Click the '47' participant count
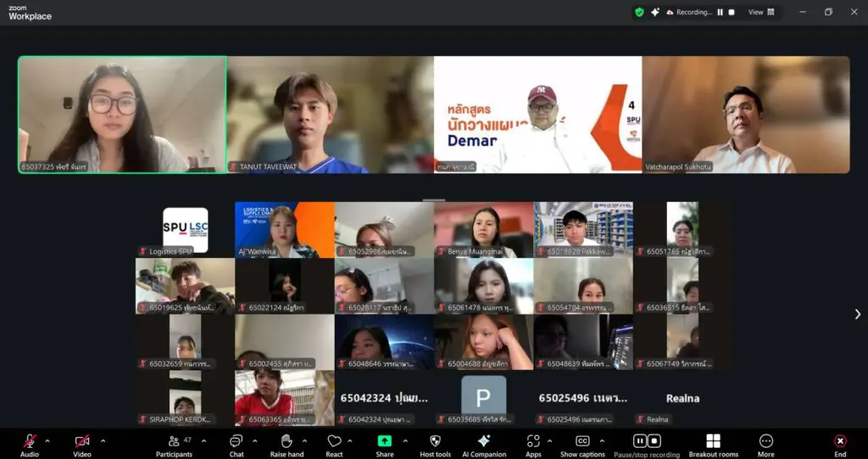The width and height of the screenshot is (868, 459). [x=187, y=439]
